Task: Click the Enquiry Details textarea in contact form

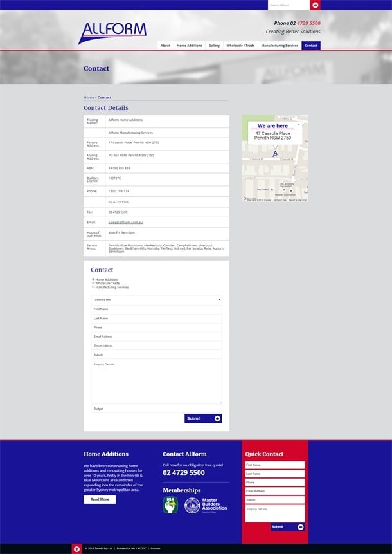Action: click(x=156, y=382)
